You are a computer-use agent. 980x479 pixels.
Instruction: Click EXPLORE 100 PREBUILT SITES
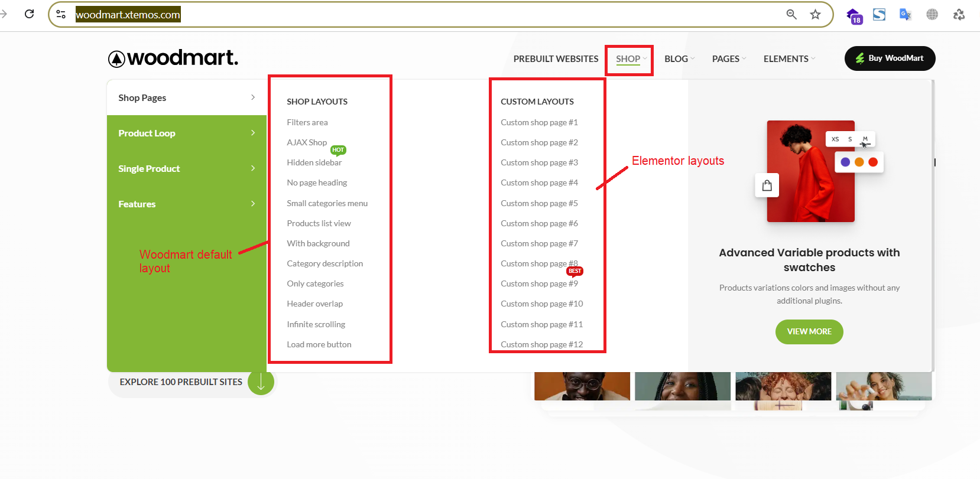(x=181, y=382)
